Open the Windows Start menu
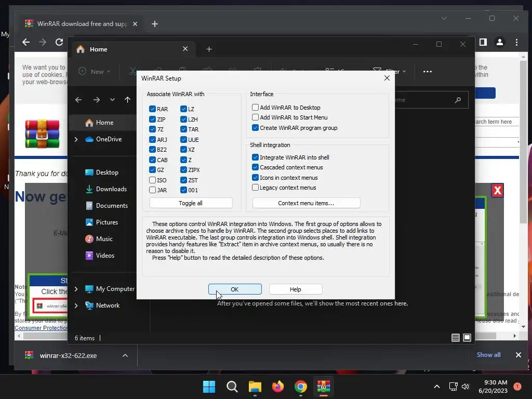532x399 pixels. (x=209, y=387)
